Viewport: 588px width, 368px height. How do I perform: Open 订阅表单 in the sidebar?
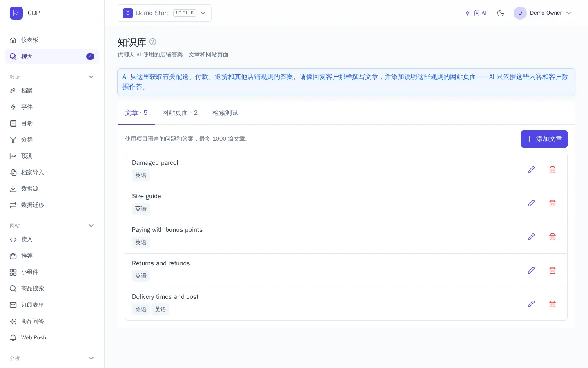(x=52, y=305)
